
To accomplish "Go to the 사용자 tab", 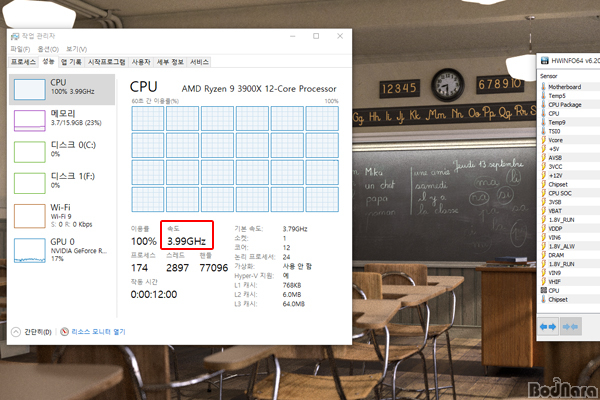I will coord(141,62).
